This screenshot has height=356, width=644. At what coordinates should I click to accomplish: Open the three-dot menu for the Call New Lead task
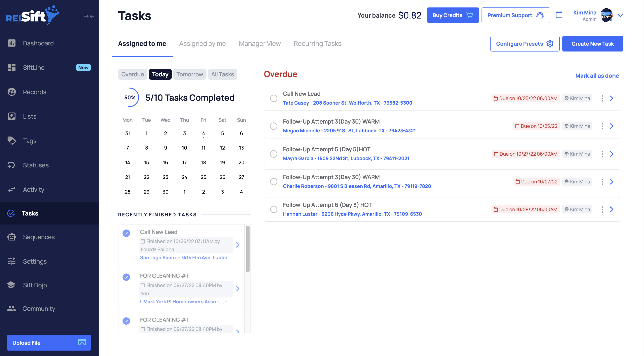602,98
